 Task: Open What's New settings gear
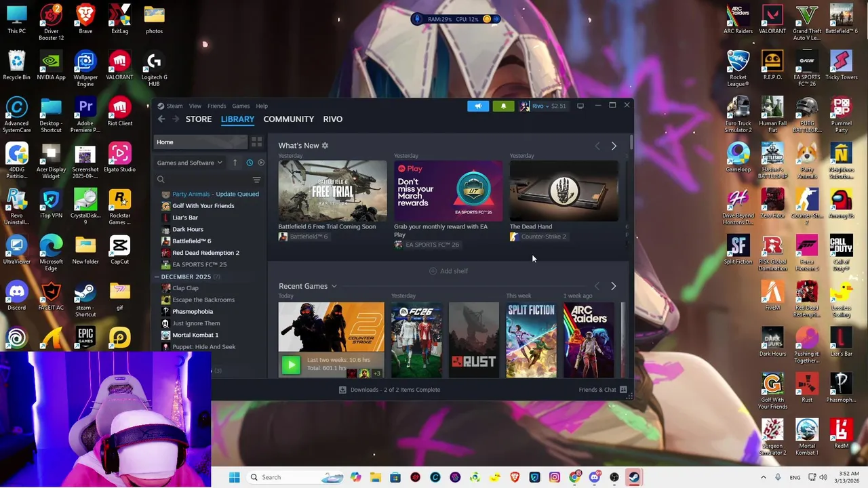(325, 146)
